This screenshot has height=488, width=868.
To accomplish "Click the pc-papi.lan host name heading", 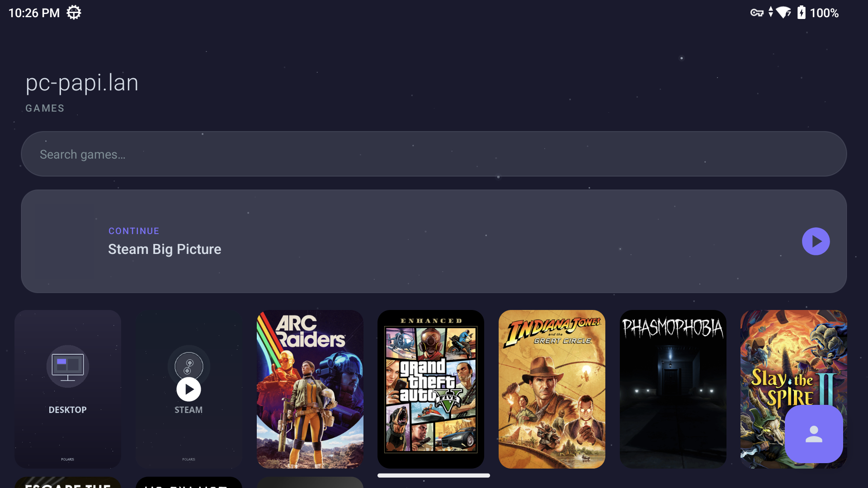I will (x=82, y=83).
